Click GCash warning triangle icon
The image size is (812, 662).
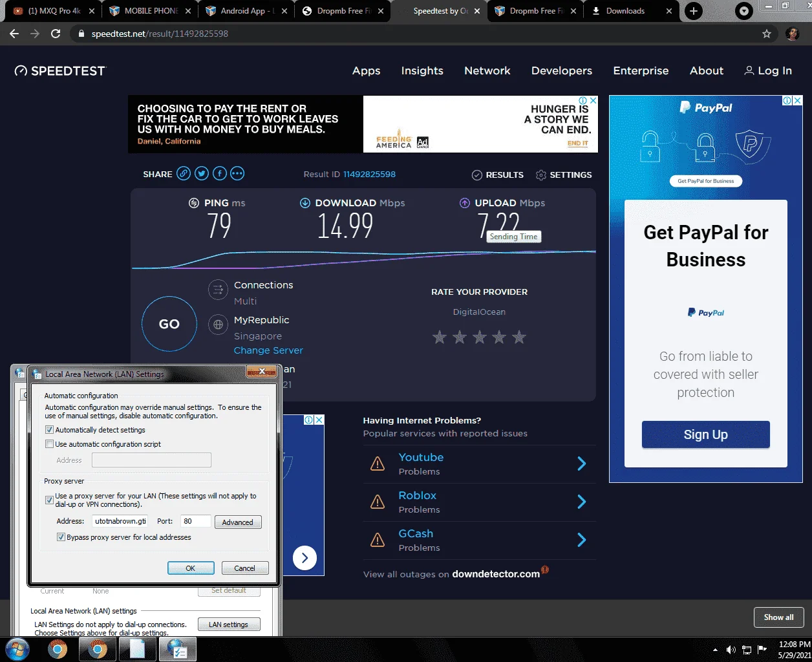pos(378,540)
